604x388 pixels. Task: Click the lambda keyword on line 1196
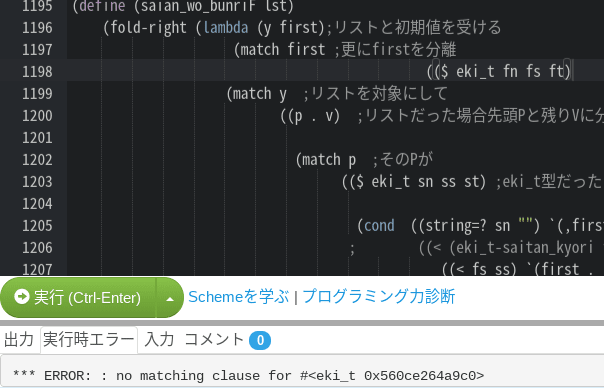tap(226, 27)
